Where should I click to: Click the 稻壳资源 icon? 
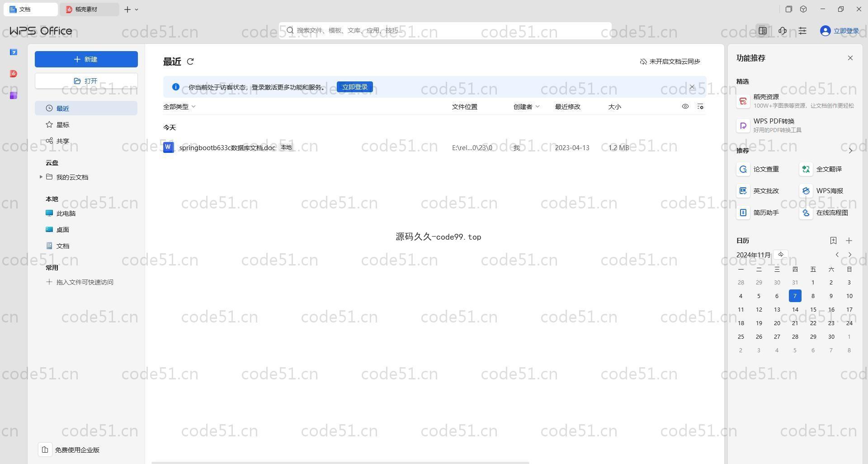pos(743,101)
